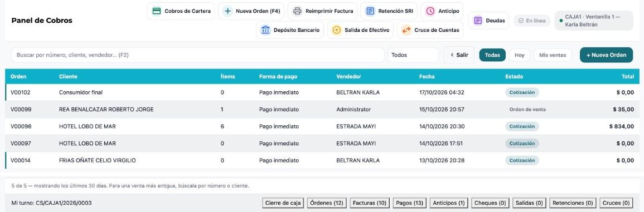Click the En línea status check icon
The image size is (644, 212).
click(521, 21)
